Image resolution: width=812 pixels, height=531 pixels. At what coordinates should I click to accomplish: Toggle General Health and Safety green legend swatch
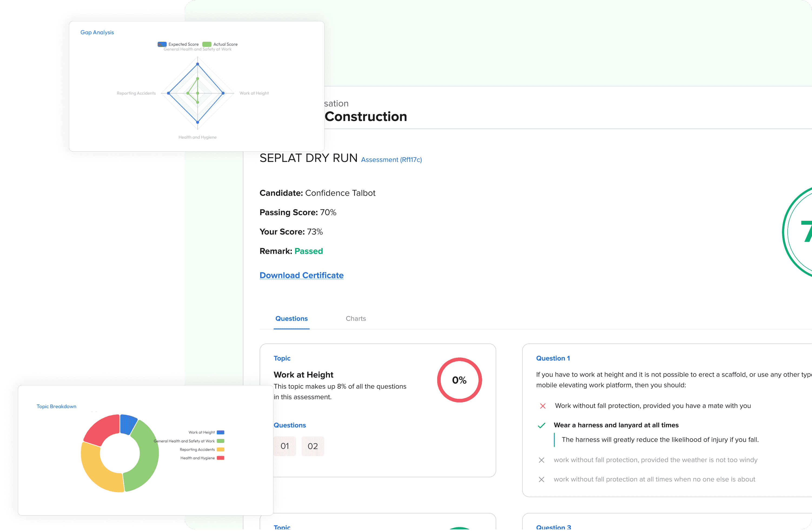[220, 441]
